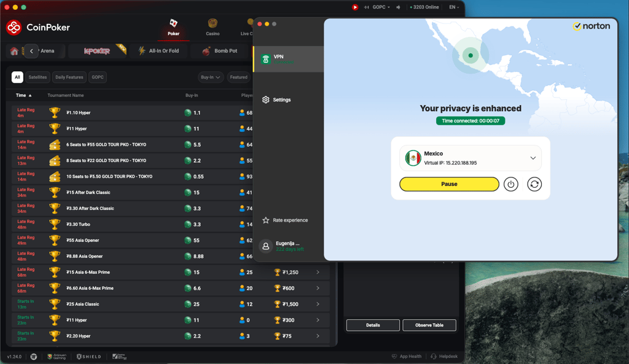This screenshot has width=629, height=364.
Task: Open the Casino tab in CoinPoker
Action: click(213, 28)
